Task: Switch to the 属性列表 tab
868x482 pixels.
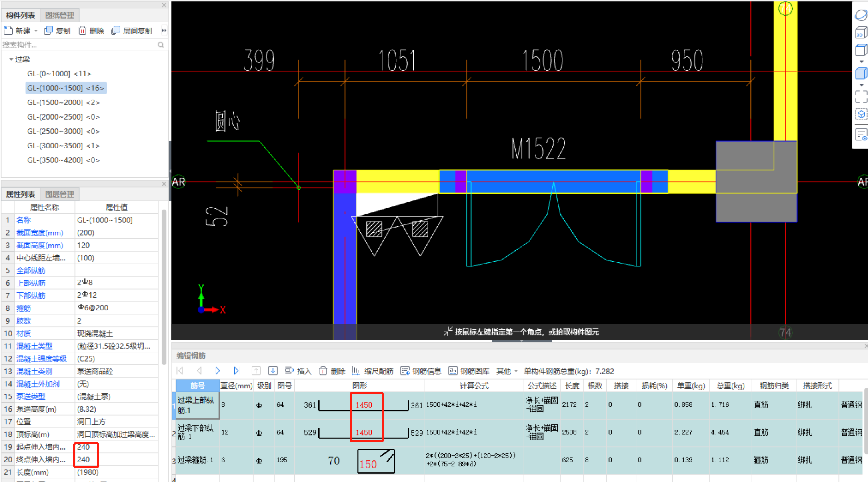Action: [20, 194]
